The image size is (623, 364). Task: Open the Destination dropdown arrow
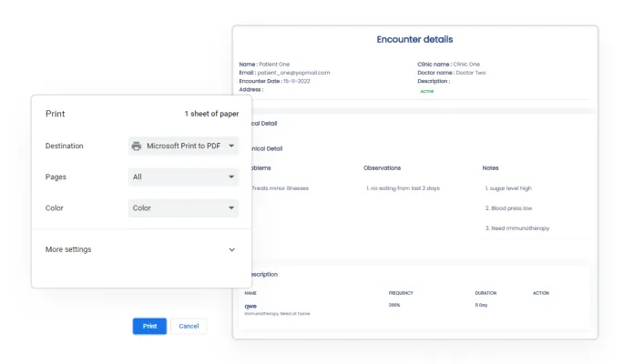(231, 146)
